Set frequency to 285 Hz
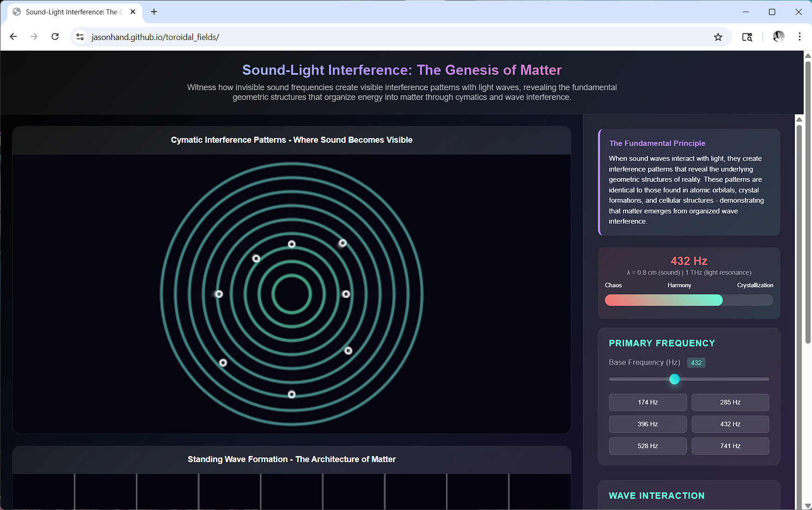The image size is (812, 510). (x=730, y=402)
